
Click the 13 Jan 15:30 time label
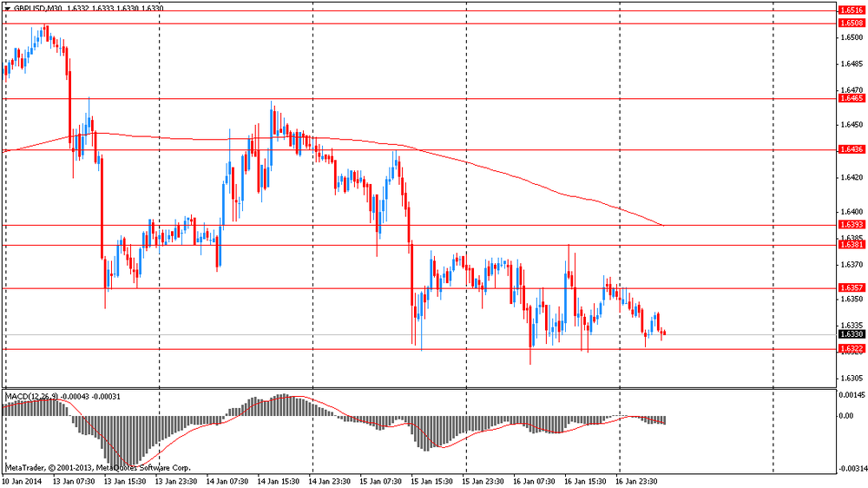point(125,481)
